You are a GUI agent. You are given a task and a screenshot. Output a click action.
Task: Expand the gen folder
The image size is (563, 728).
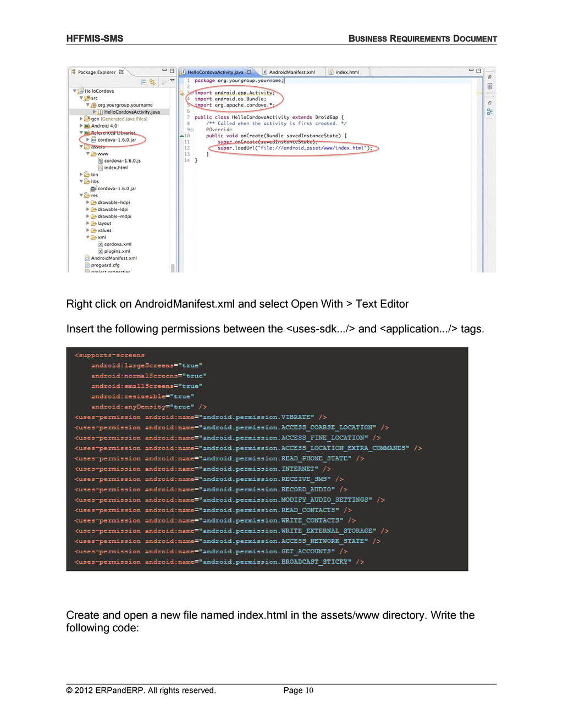(x=81, y=119)
